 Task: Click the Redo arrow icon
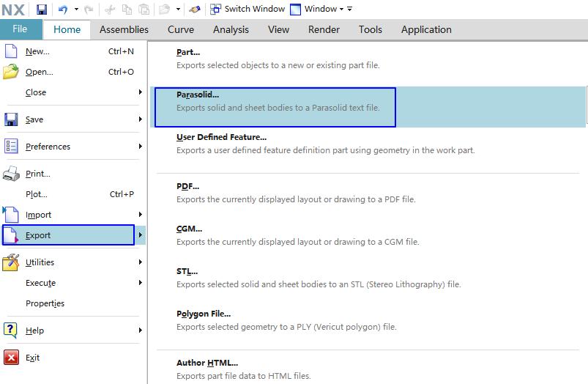point(89,10)
